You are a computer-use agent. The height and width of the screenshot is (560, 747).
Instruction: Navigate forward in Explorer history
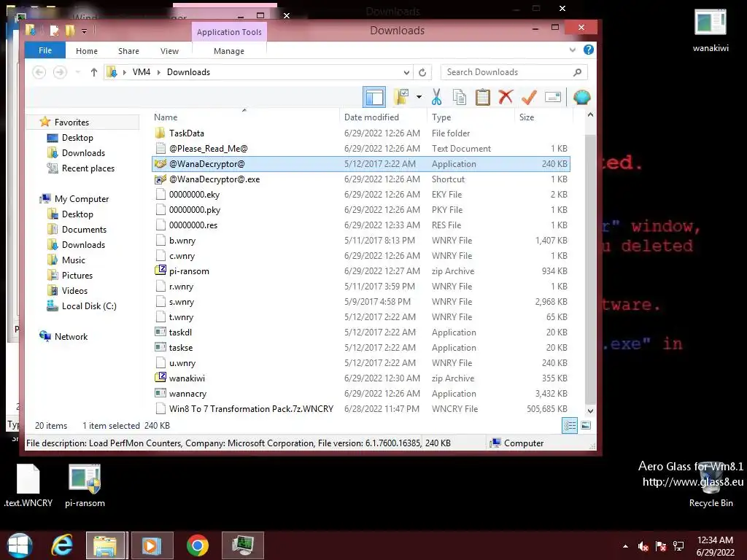[x=60, y=72]
